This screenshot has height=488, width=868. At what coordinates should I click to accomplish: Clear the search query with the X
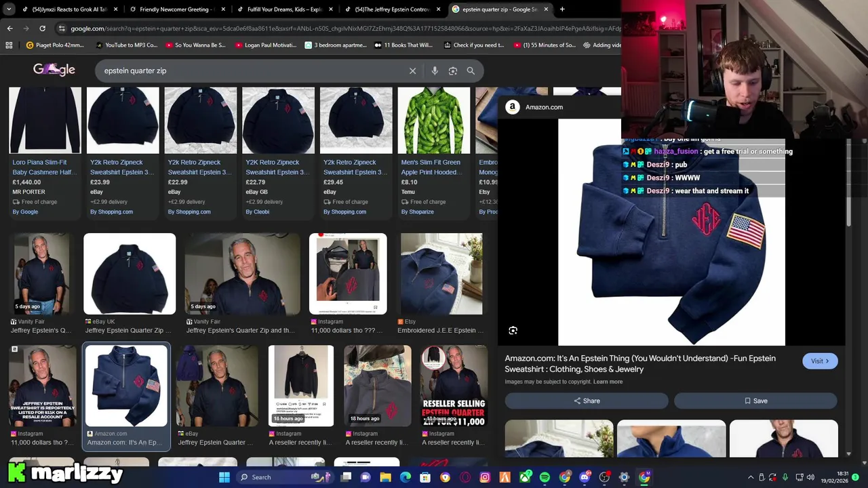(x=412, y=70)
